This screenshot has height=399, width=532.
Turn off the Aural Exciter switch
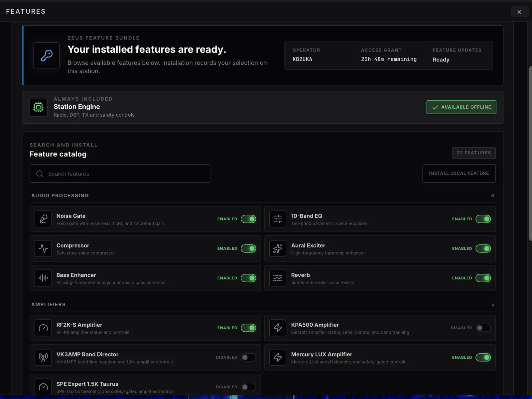[483, 249]
